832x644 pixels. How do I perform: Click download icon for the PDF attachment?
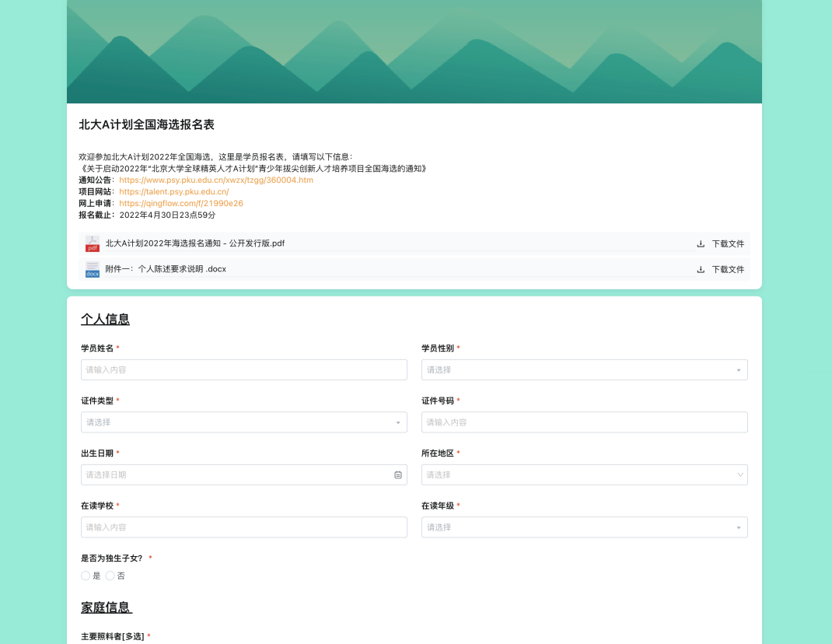(701, 243)
